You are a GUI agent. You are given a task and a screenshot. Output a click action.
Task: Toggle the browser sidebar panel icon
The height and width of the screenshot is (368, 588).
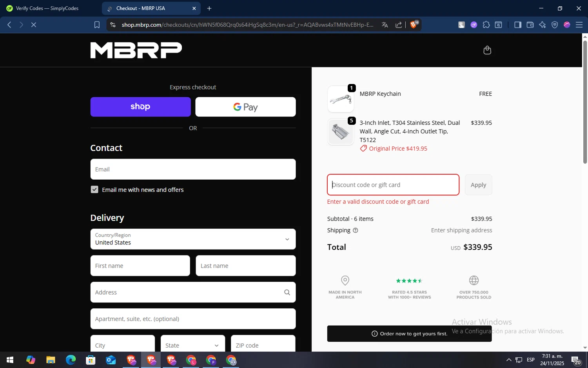(517, 25)
